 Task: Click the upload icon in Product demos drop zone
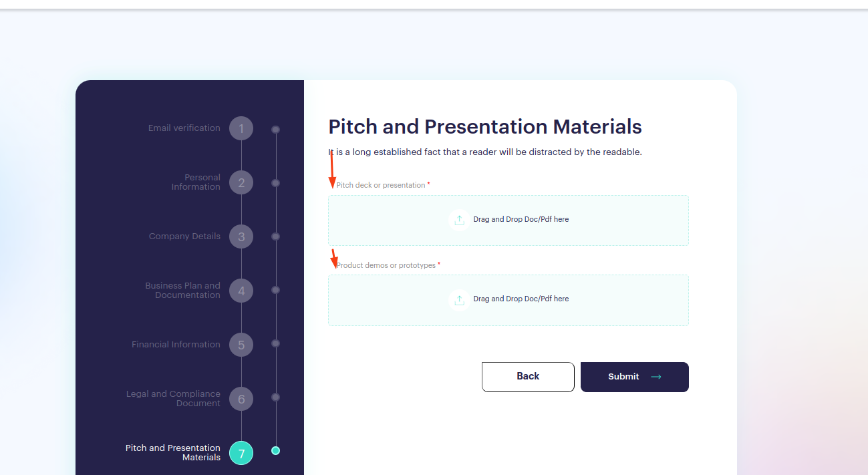tap(459, 300)
